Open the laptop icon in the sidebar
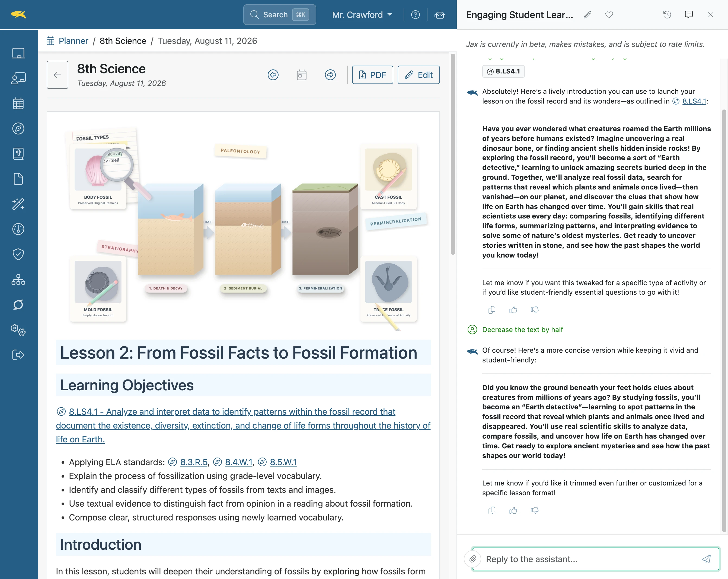The image size is (728, 579). pyautogui.click(x=18, y=53)
